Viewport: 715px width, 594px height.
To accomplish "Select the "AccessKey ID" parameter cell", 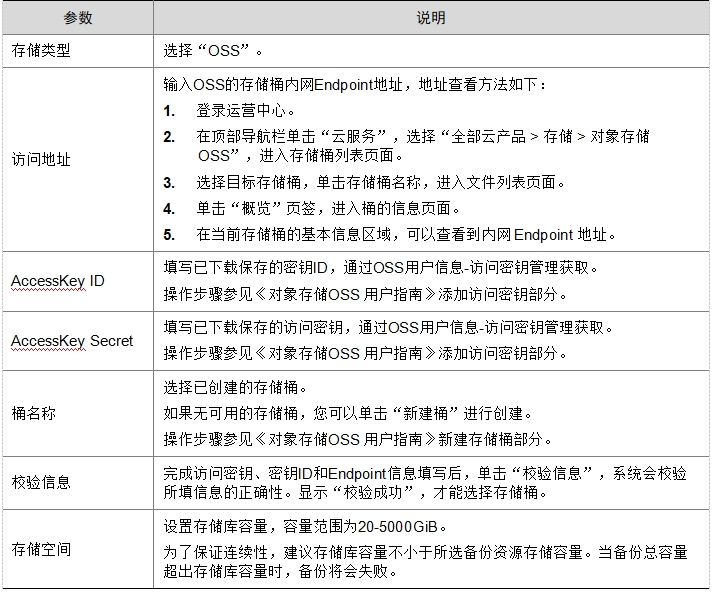I will (x=78, y=281).
